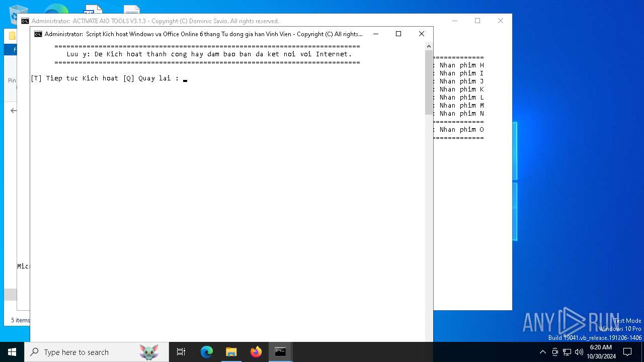Show hidden system tray icons
Viewport: 644px width, 362px height.
pyautogui.click(x=542, y=352)
